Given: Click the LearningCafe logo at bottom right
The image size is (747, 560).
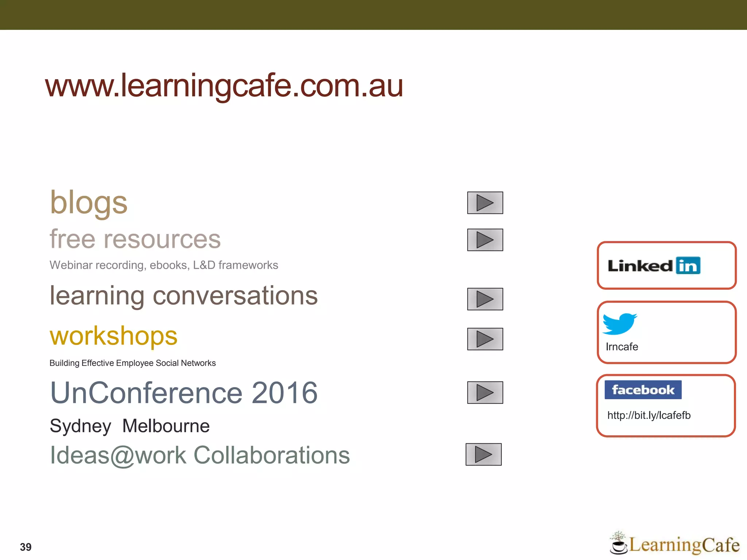Looking at the screenshot, I should tap(675, 544).
